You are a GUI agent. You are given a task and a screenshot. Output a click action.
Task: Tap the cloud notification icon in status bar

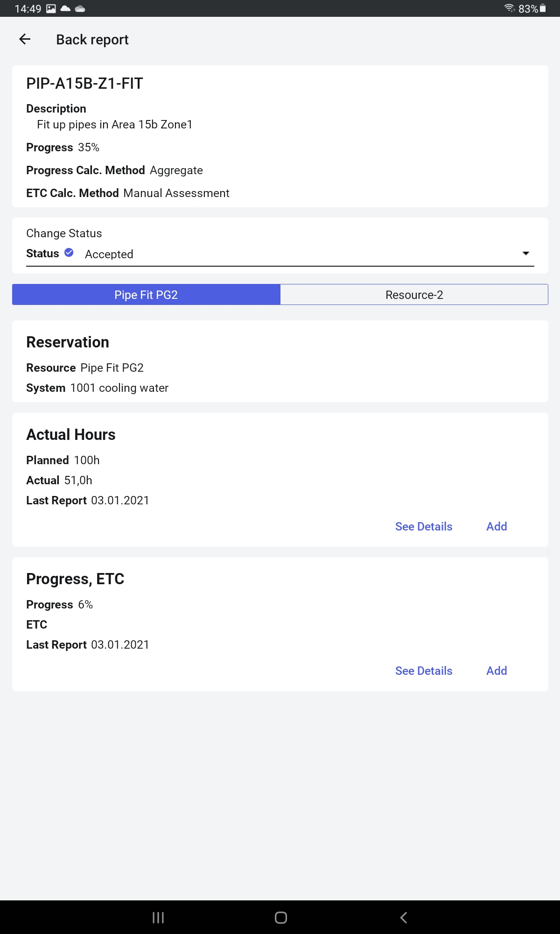[x=65, y=8]
